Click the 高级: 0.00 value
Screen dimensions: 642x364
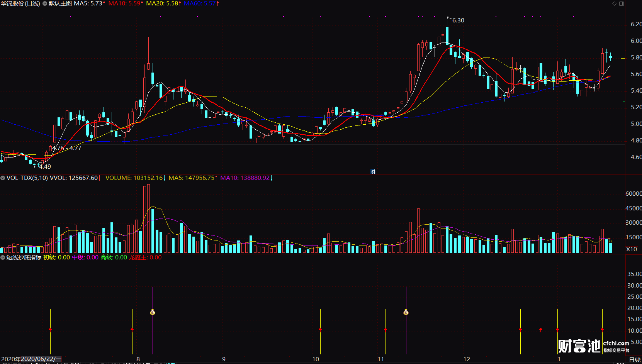[x=114, y=257]
